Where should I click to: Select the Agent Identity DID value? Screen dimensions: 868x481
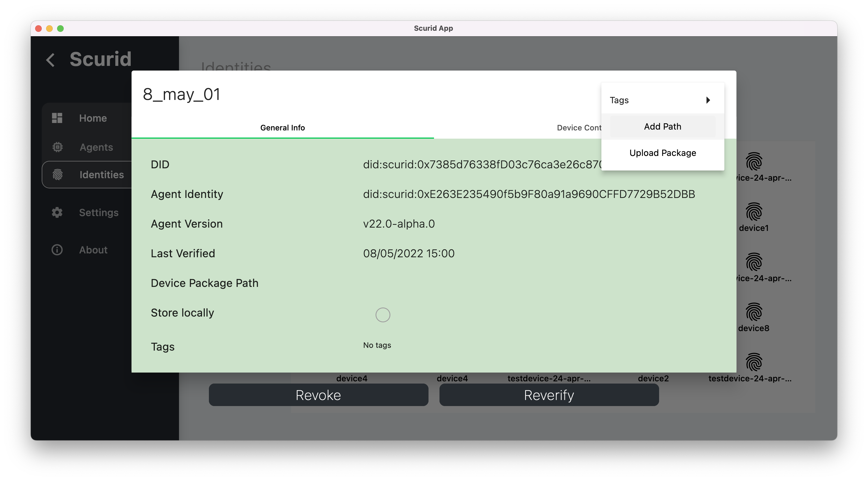[x=529, y=194]
